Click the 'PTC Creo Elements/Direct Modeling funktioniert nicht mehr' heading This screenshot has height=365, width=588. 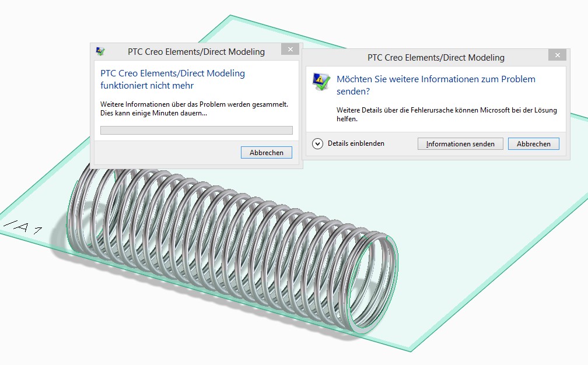click(x=173, y=79)
